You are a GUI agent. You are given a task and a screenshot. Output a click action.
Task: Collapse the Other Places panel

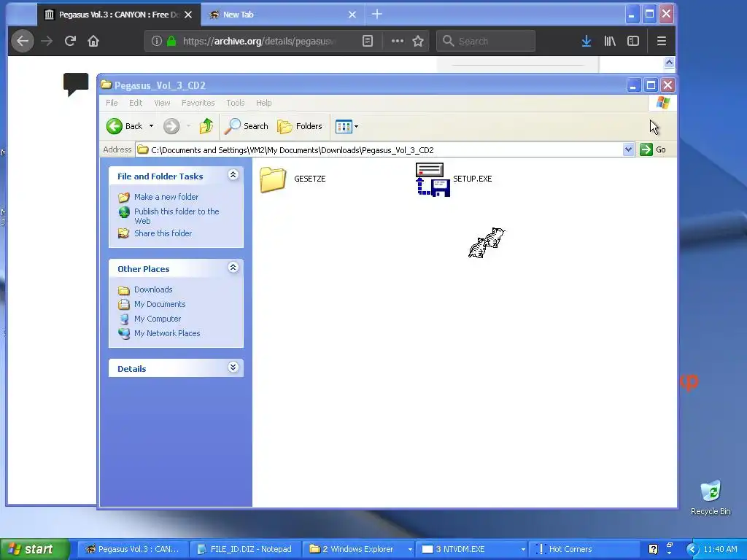point(233,267)
